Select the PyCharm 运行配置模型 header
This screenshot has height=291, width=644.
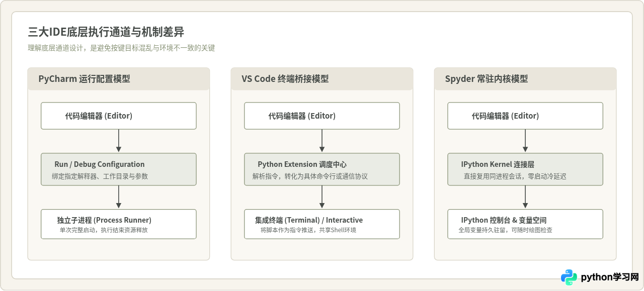(x=119, y=79)
